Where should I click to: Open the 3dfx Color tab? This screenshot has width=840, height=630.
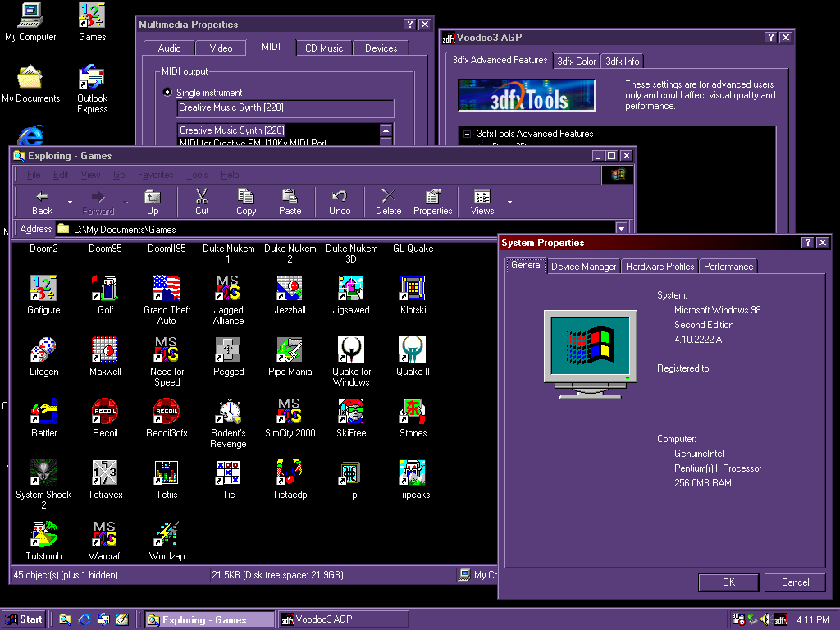[x=577, y=61]
